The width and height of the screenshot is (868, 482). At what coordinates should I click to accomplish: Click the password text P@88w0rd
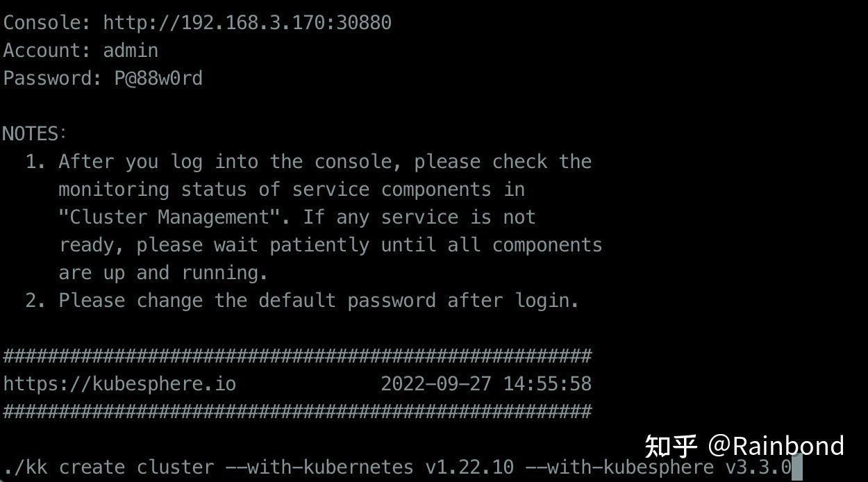(158, 78)
